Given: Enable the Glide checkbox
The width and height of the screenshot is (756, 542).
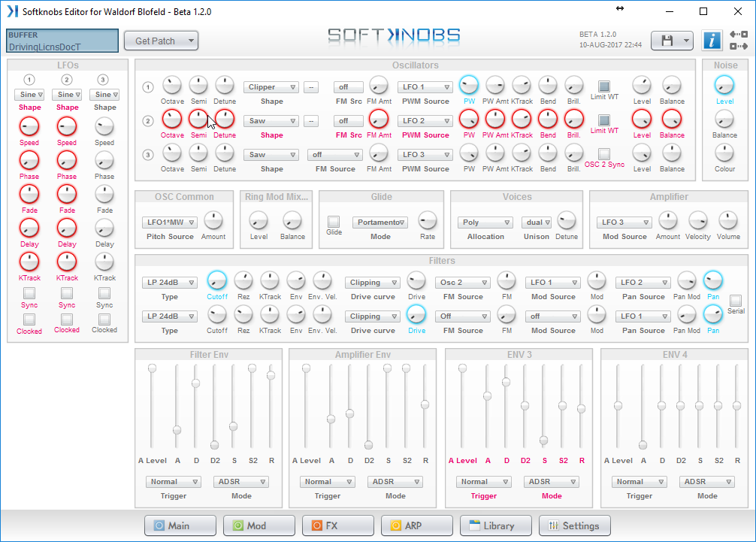Looking at the screenshot, I should (333, 221).
